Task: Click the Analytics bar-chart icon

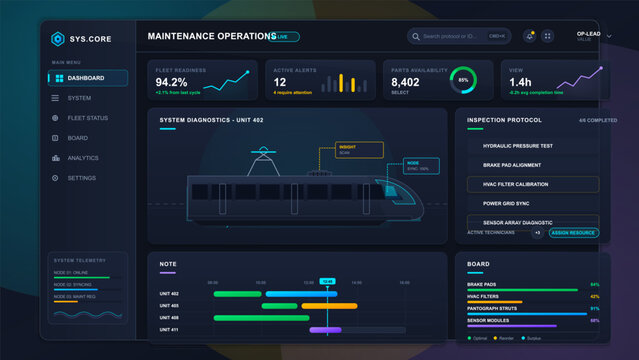Action: 55,158
